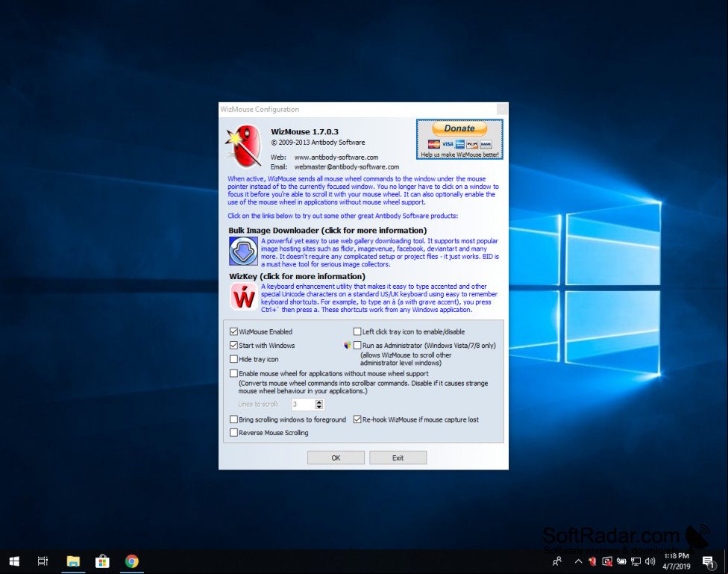This screenshot has width=728, height=574.
Task: Click the taskbar clock showing 1:18 PM
Action: [x=677, y=561]
